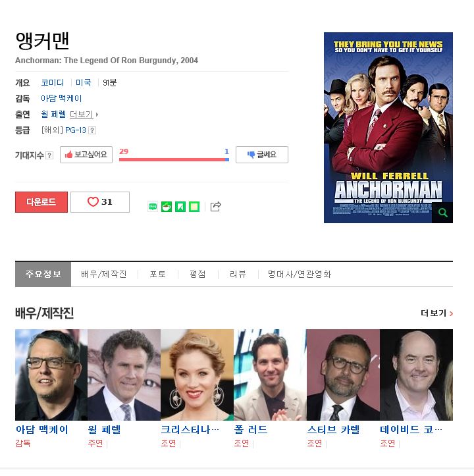Image resolution: width=474 pixels, height=476 pixels.
Task: Toggle the heart like button showing 31
Action: tap(100, 202)
